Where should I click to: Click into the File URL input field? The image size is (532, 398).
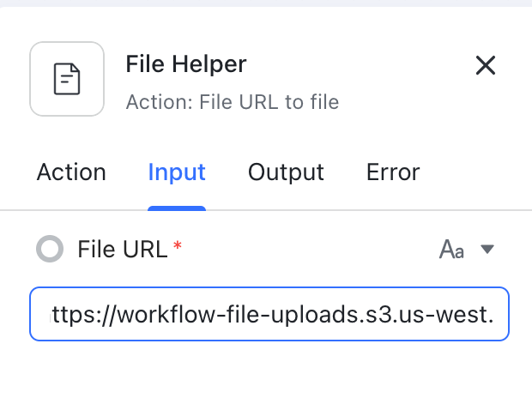(x=269, y=313)
